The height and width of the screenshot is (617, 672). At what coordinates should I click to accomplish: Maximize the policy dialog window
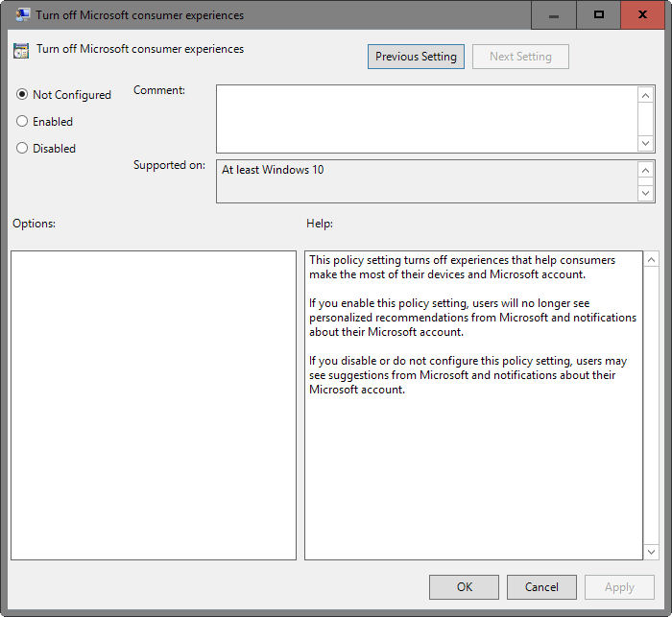[x=599, y=15]
